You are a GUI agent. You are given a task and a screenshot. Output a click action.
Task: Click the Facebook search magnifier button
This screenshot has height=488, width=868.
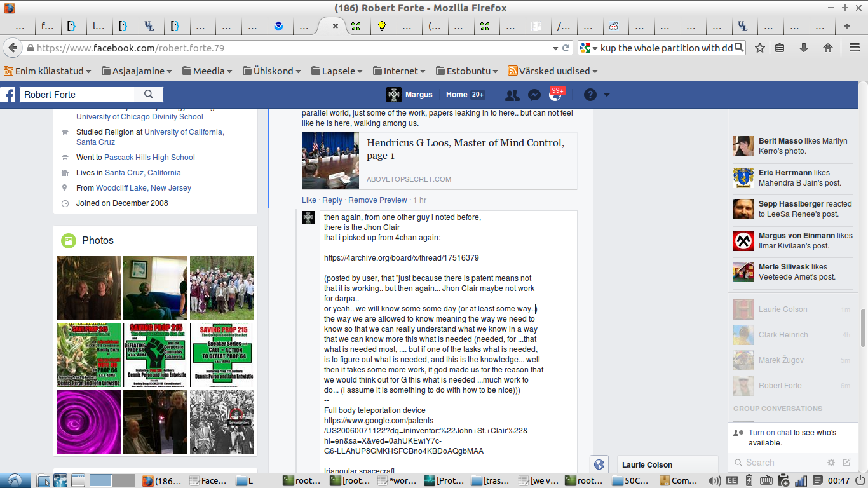(x=149, y=95)
